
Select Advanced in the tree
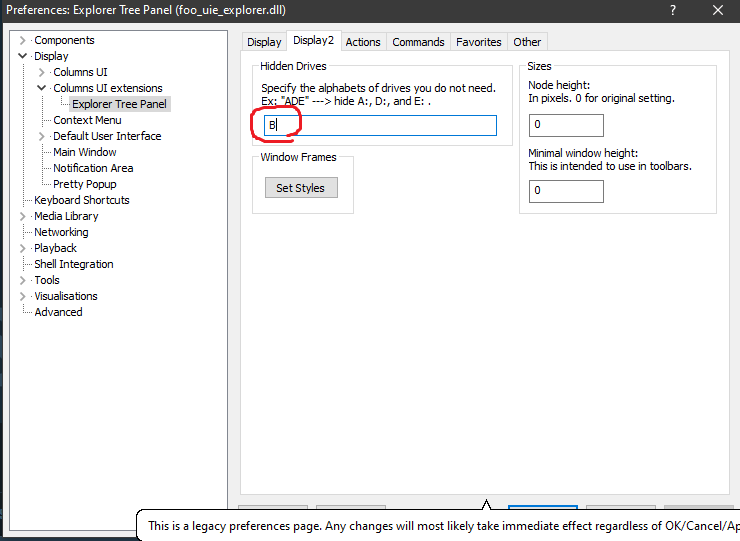click(x=59, y=313)
